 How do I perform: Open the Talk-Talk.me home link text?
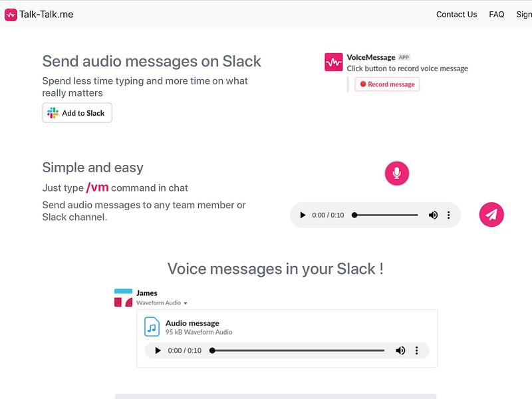(x=46, y=14)
